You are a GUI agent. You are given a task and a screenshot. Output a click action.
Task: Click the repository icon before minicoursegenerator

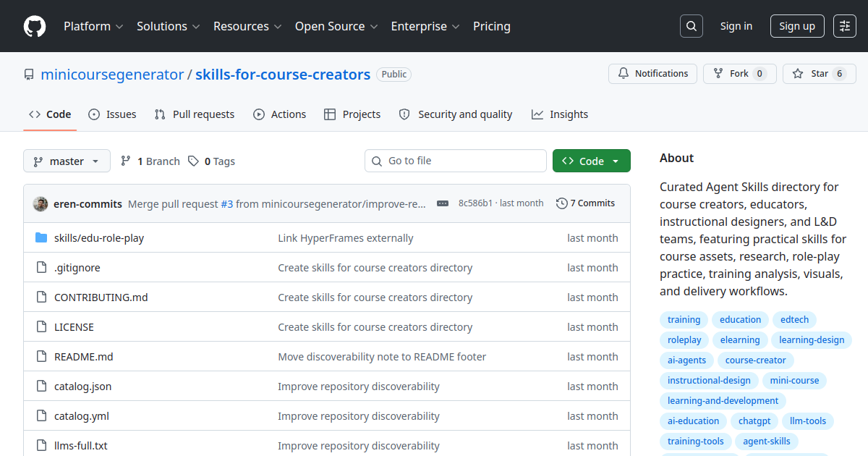[x=29, y=75]
